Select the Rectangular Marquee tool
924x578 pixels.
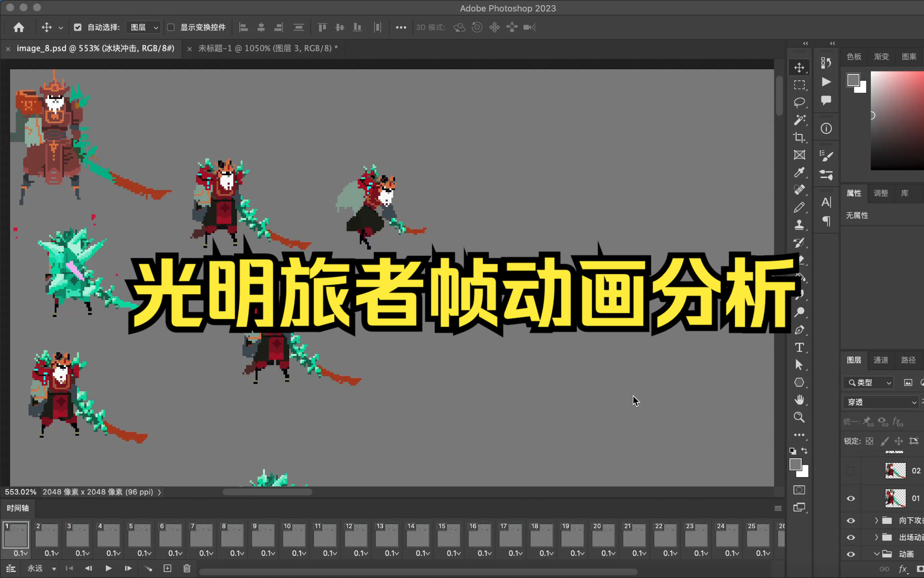click(799, 85)
